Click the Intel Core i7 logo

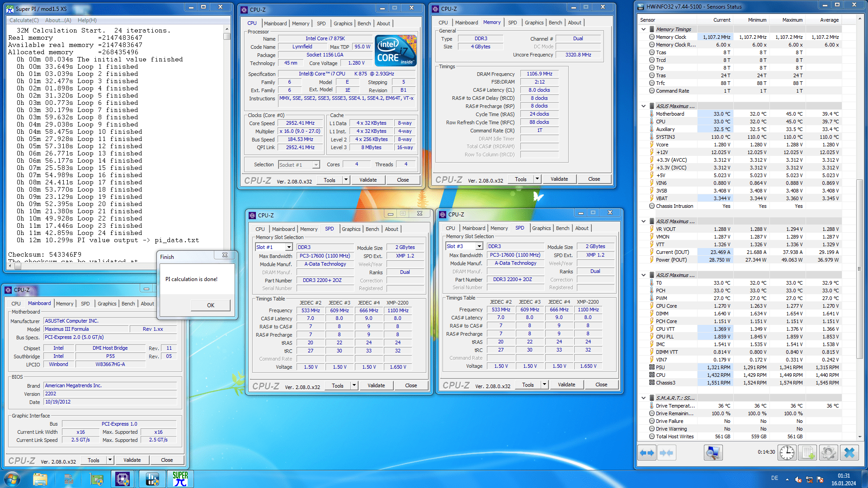click(396, 51)
